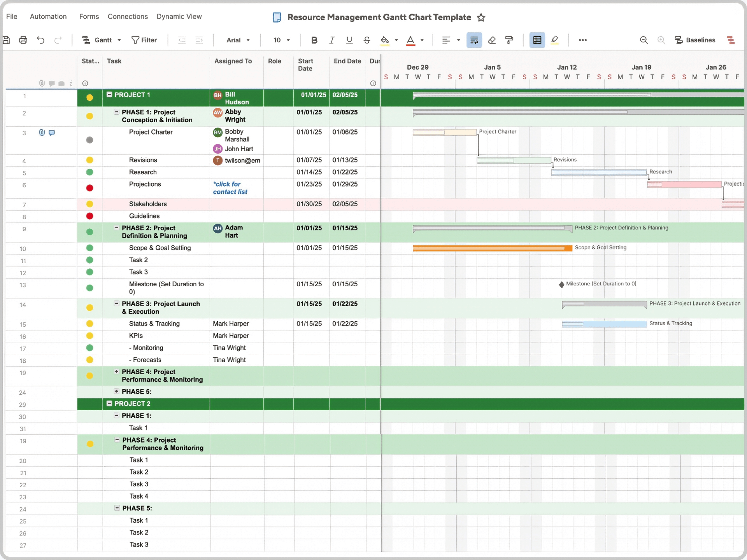Open the Baselines panel
Viewport: 747px width, 560px height.
[696, 40]
